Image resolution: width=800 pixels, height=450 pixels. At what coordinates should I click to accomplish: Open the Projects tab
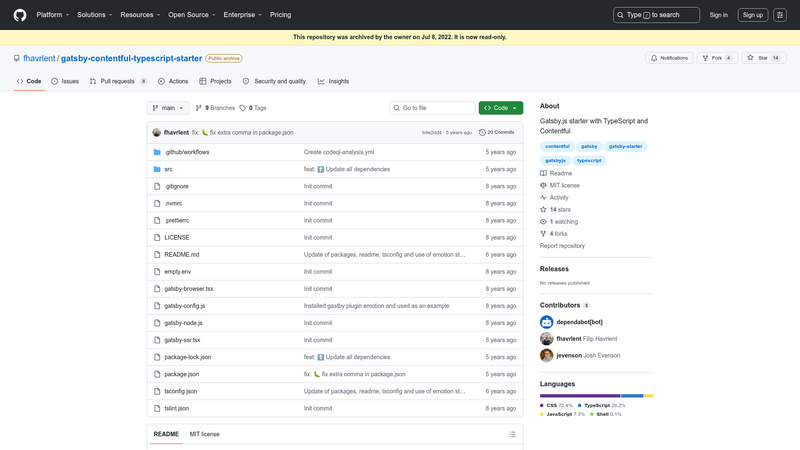coord(215,82)
